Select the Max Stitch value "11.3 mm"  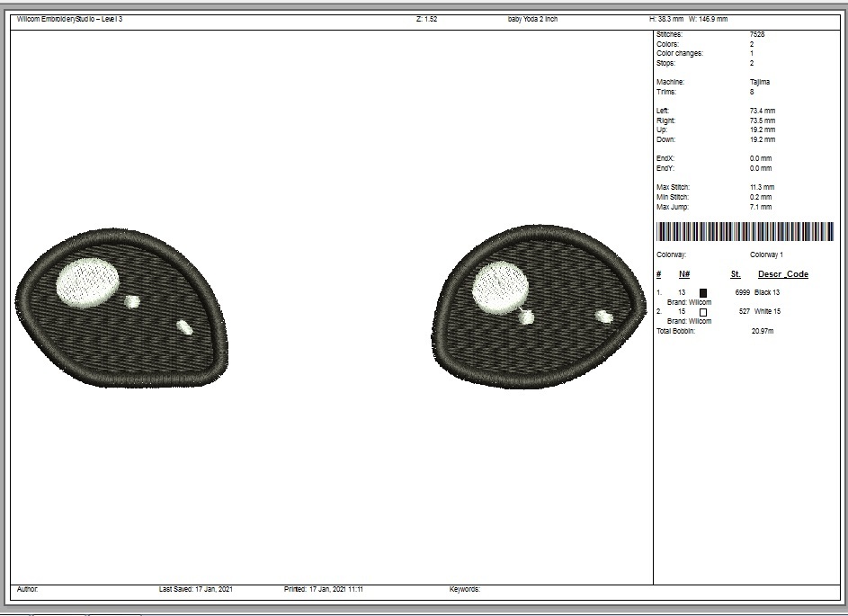762,187
